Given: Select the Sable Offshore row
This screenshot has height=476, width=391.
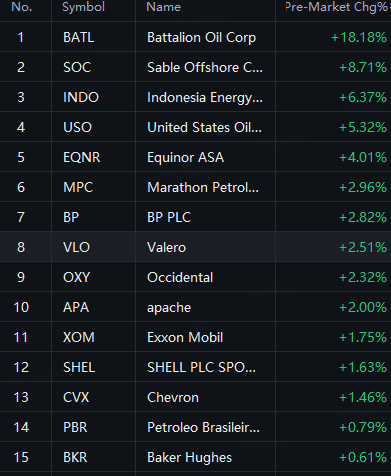Looking at the screenshot, I should coord(195,67).
